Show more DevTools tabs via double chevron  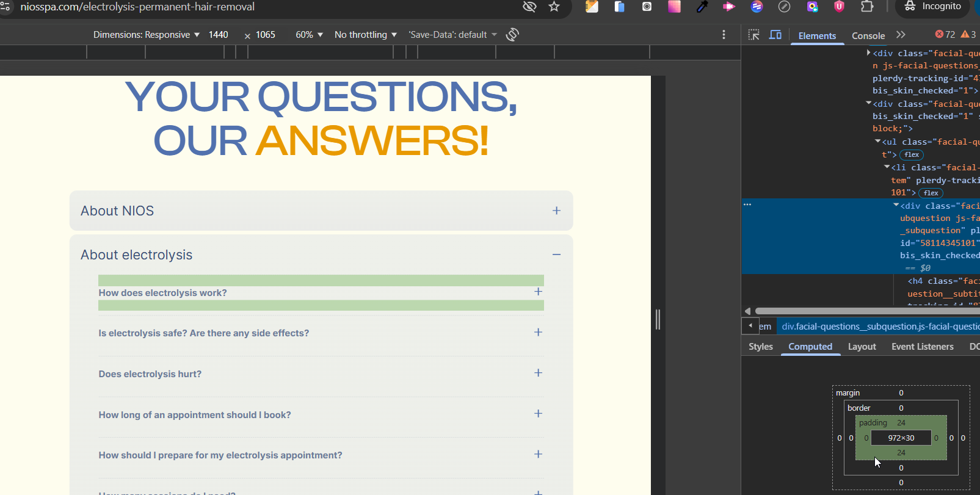901,35
